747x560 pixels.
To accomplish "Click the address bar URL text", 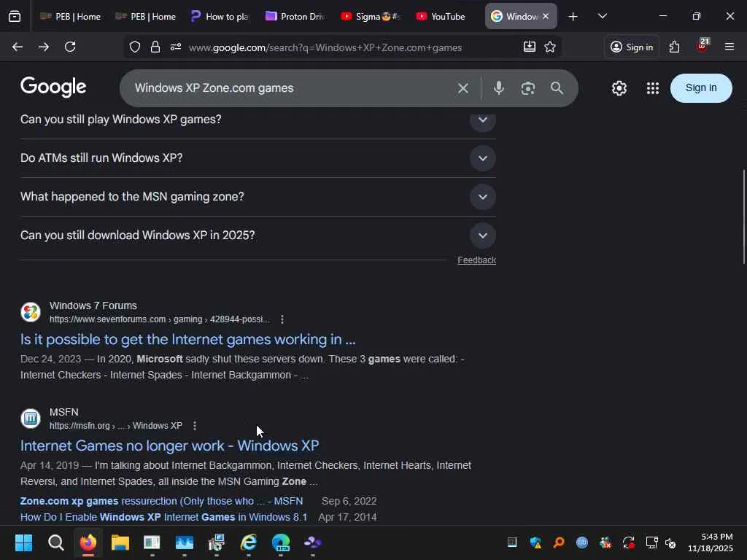I will [325, 47].
